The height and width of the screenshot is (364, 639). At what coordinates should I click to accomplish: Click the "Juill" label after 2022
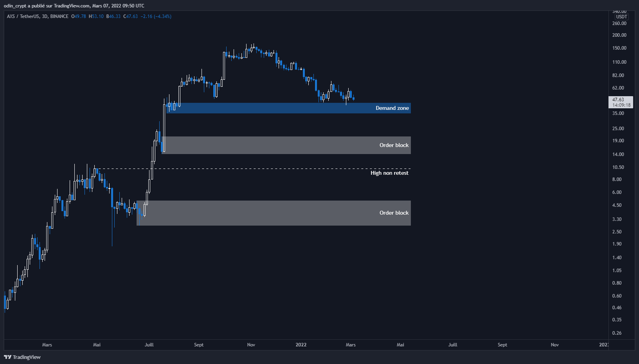453,345
